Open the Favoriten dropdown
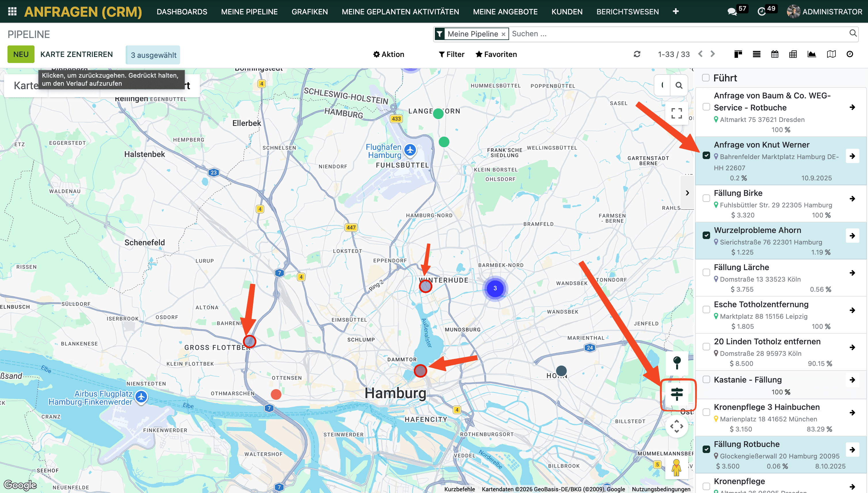Screen dimensions: 868x493 tap(496, 55)
